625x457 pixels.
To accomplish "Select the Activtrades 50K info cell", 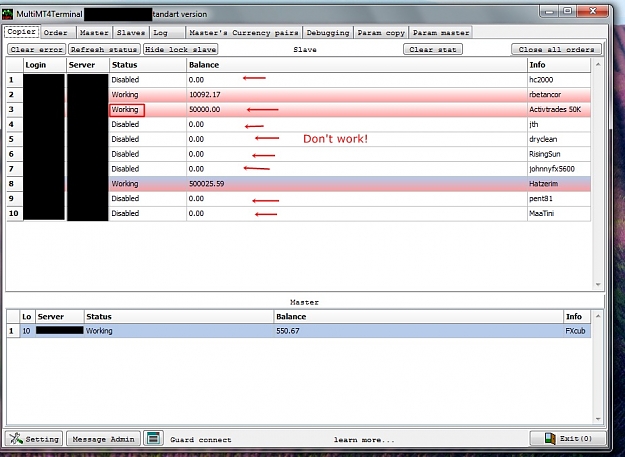I will [x=559, y=109].
